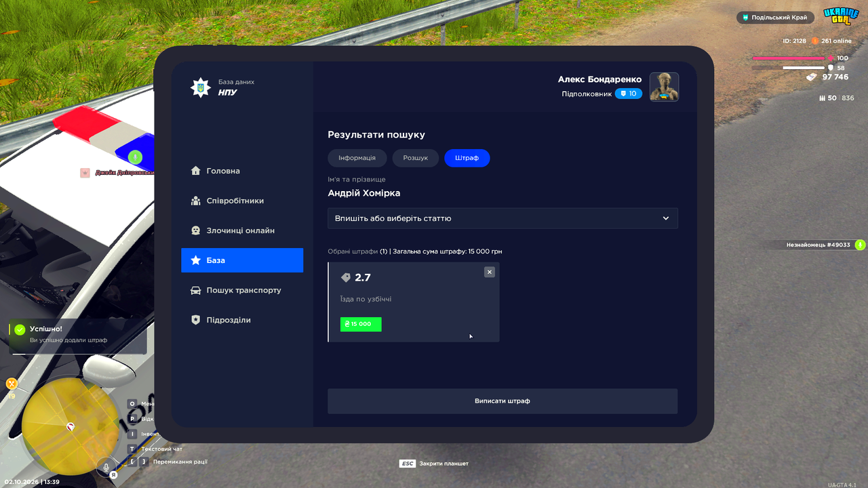Switch to the Інформація tab
Screen dimensions: 868x488
pos(357,158)
